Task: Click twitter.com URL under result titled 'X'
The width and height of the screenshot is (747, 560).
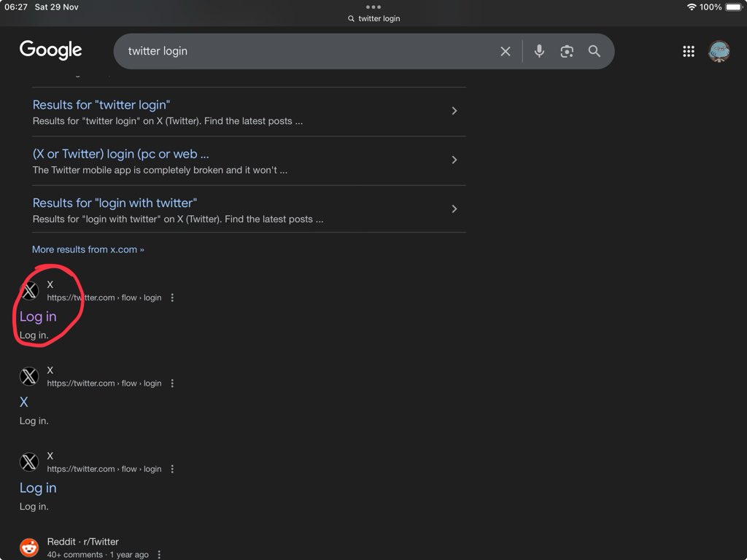Action: point(104,384)
